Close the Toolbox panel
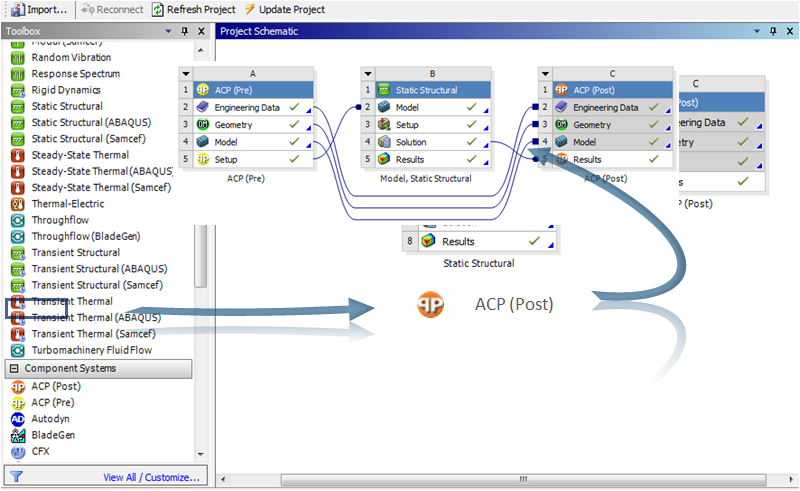 (x=202, y=31)
